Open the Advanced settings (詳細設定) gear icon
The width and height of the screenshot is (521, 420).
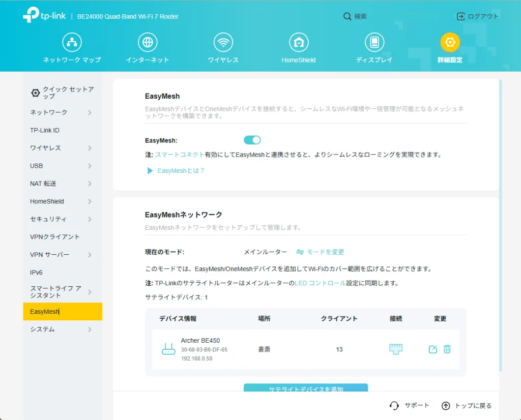pos(450,42)
